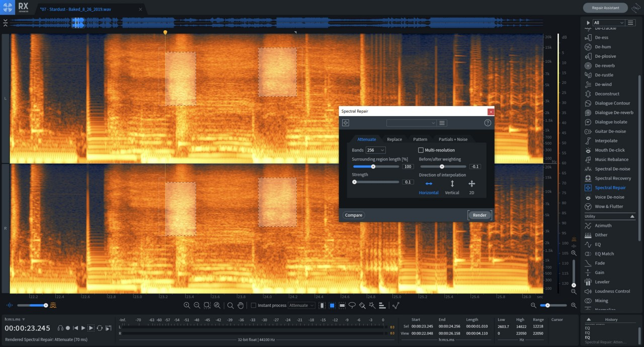The image size is (644, 347).
Task: Open the Deconstruct module
Action: point(602,94)
